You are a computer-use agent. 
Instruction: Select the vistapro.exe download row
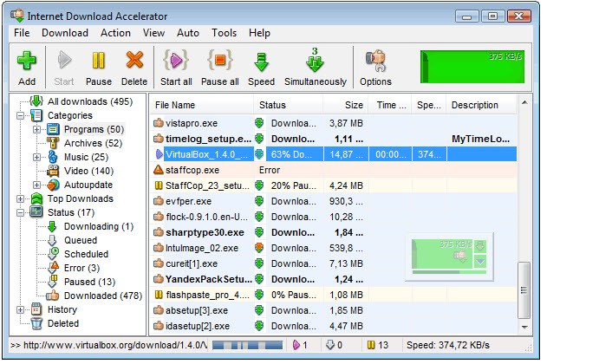333,123
